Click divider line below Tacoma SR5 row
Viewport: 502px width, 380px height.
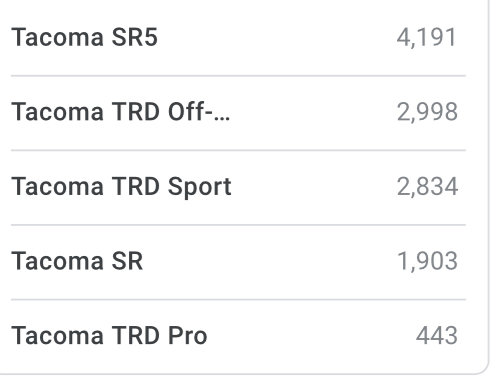click(x=238, y=76)
